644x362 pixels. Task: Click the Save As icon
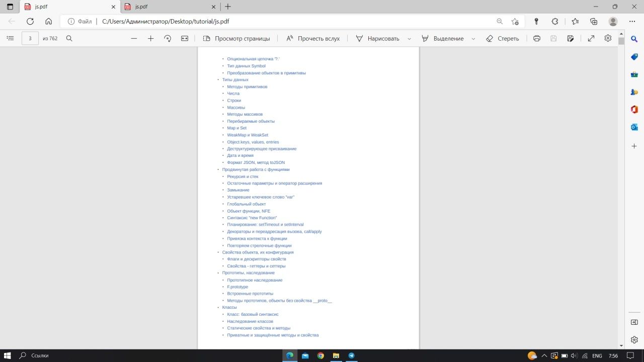click(x=571, y=38)
